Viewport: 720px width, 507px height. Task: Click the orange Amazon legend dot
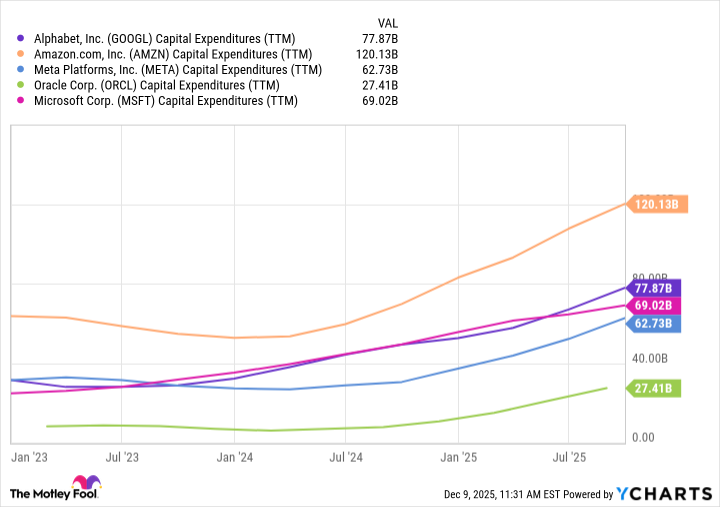coord(23,54)
